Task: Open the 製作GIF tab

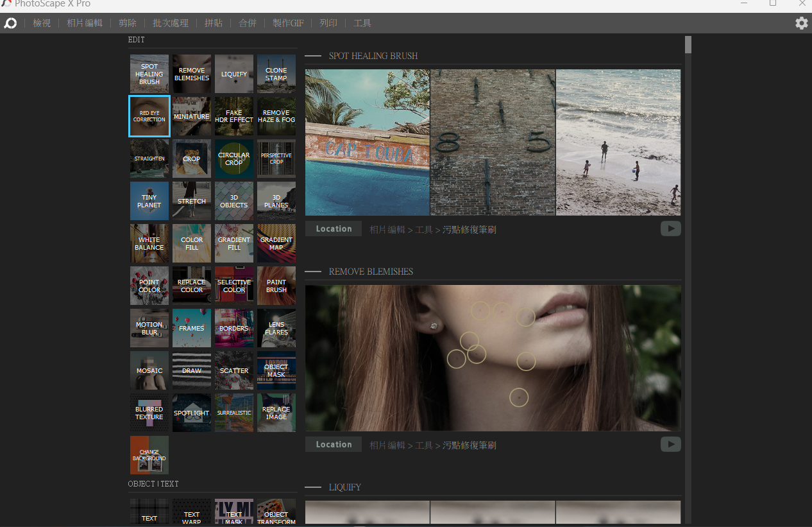Action: (x=288, y=23)
